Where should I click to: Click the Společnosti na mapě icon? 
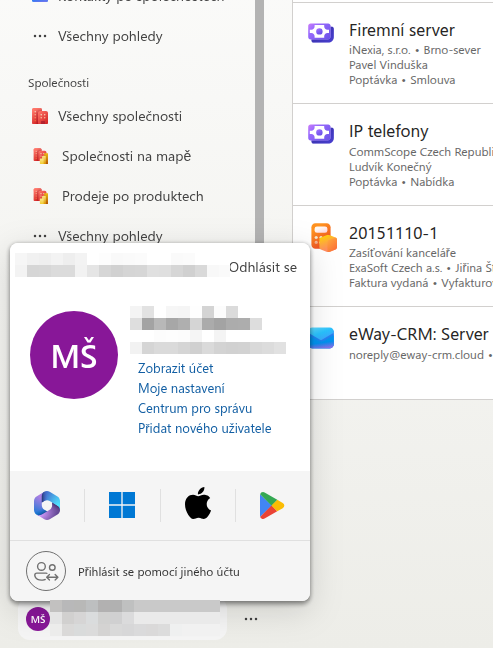tap(40, 156)
